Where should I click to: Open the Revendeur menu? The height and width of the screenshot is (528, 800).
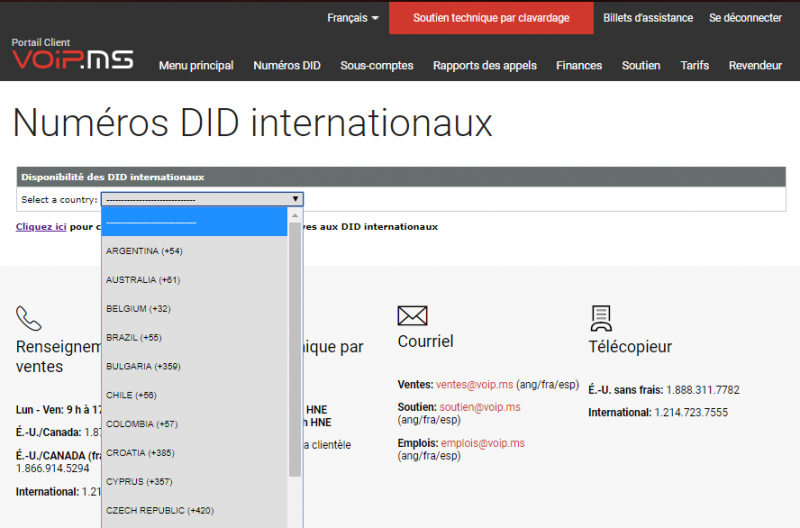(x=755, y=65)
